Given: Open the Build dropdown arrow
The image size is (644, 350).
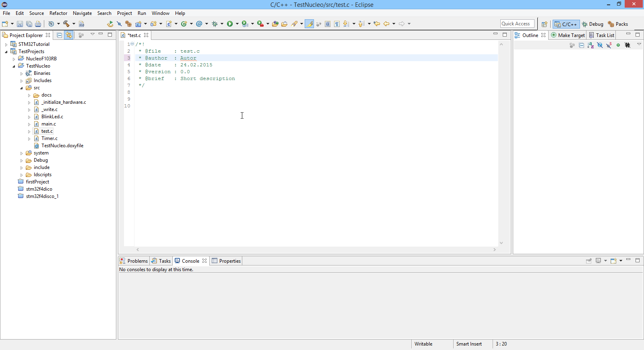Looking at the screenshot, I should pyautogui.click(x=74, y=24).
